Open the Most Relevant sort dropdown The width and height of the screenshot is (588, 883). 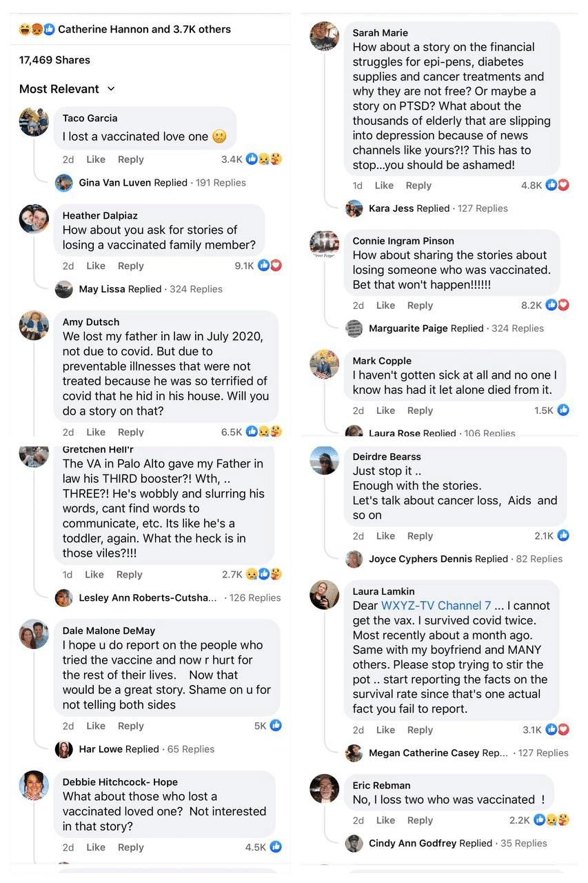[68, 89]
